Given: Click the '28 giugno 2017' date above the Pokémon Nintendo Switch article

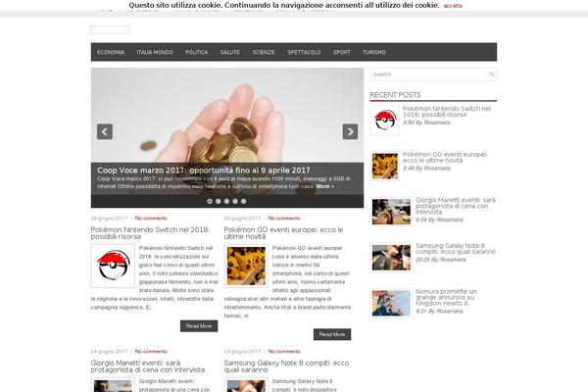Looking at the screenshot, I should (109, 218).
